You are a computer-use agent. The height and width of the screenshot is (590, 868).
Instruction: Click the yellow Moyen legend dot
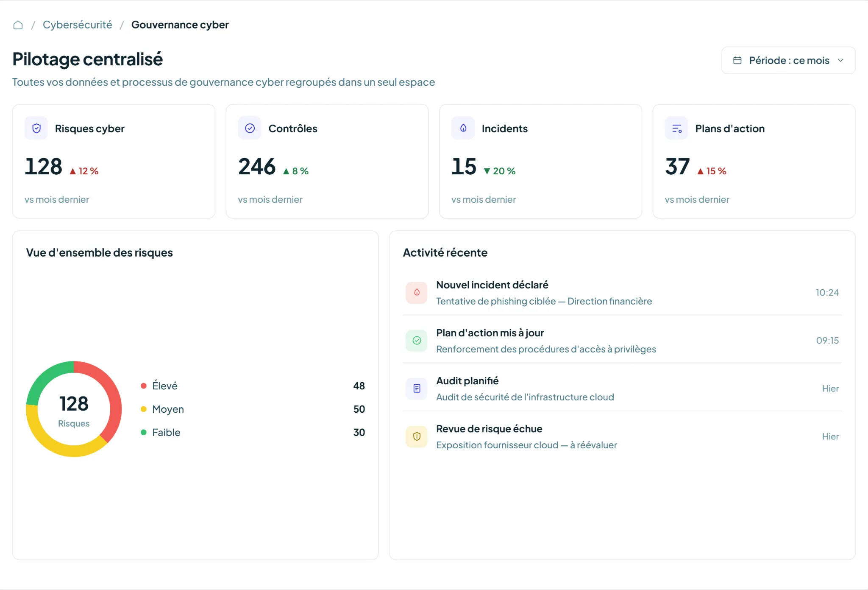[144, 409]
